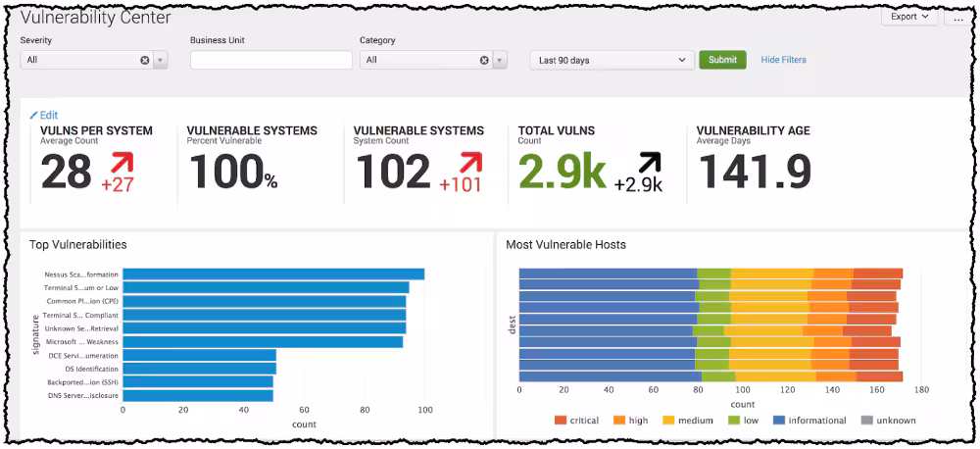Expand the Category dropdown arrow
The image size is (980, 449).
coord(499,61)
